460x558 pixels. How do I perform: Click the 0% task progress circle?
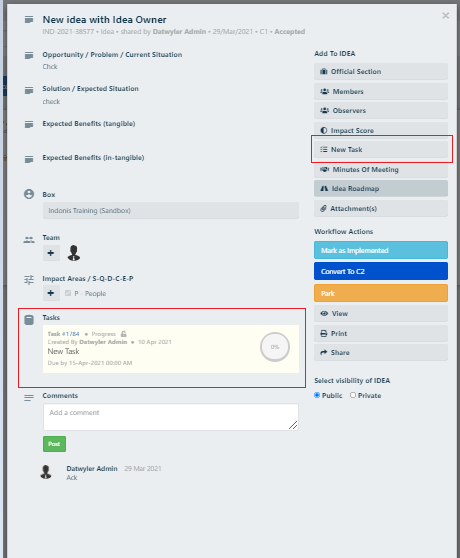pos(275,347)
